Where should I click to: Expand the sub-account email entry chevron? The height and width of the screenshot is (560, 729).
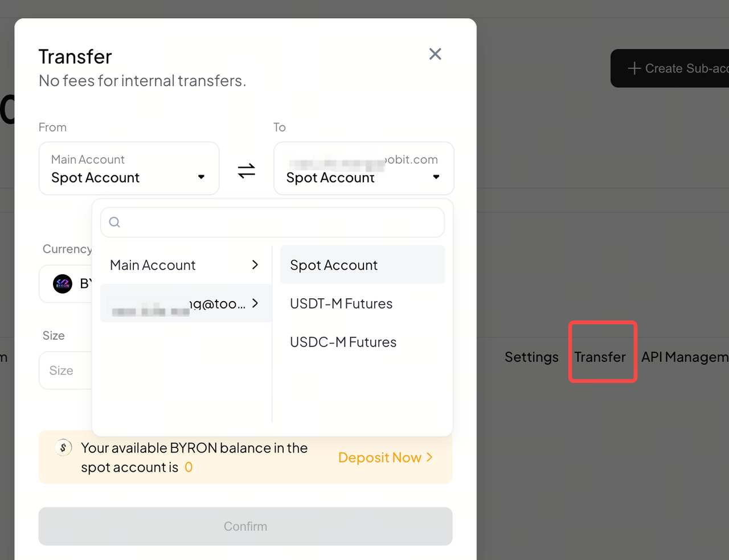pos(255,303)
